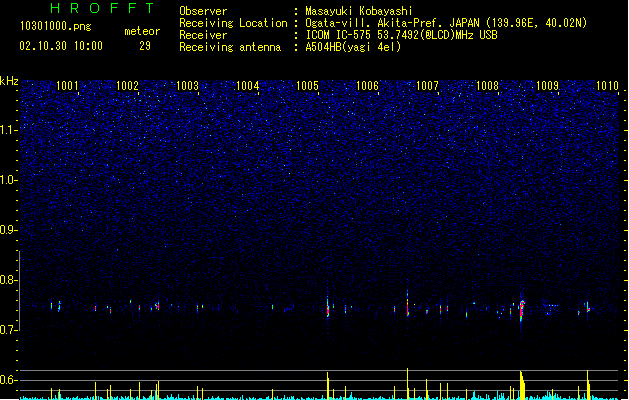Click the timestamp 02.10.30 10:00
The height and width of the screenshot is (400, 629).
coord(61,46)
